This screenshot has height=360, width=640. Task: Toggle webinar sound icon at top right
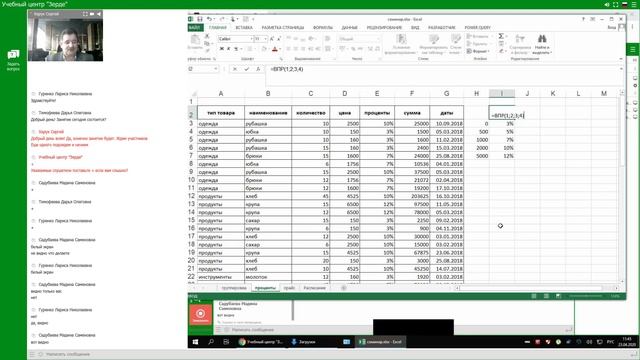pos(607,4)
